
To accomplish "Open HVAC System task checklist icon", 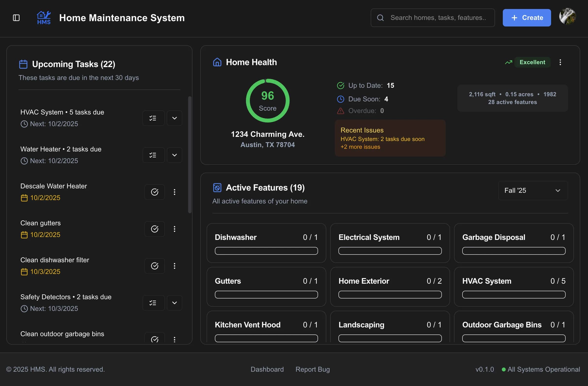I will [x=153, y=118].
